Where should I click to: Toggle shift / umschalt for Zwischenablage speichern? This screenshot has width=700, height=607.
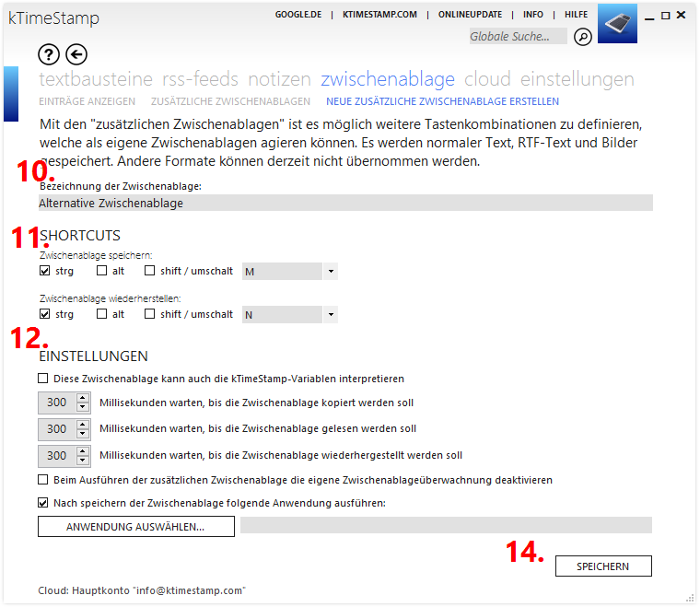(x=149, y=271)
